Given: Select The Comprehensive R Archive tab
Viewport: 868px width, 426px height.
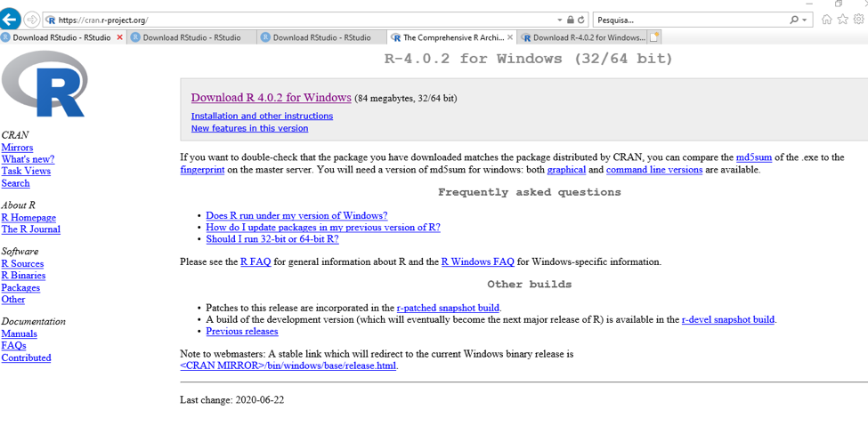Looking at the screenshot, I should click(453, 37).
